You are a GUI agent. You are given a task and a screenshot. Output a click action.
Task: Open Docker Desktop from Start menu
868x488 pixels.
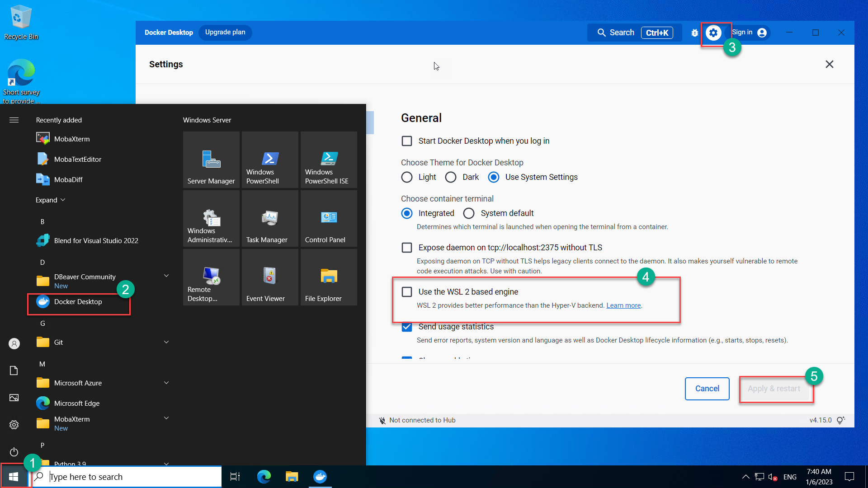click(77, 301)
